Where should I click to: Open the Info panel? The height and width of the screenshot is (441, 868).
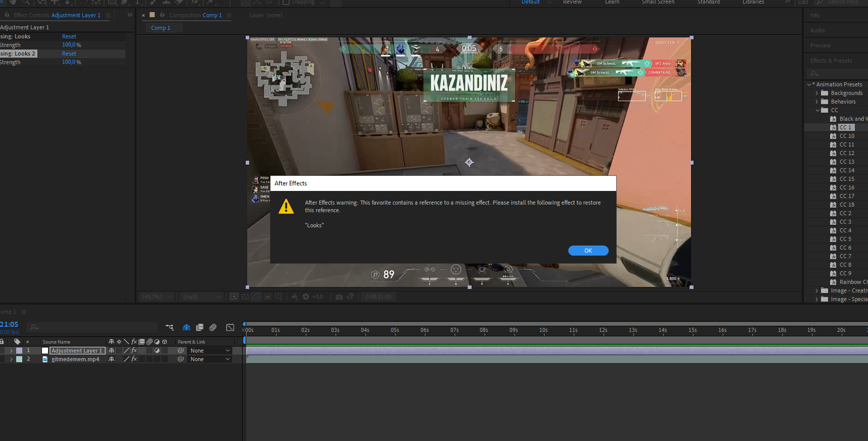pos(815,15)
